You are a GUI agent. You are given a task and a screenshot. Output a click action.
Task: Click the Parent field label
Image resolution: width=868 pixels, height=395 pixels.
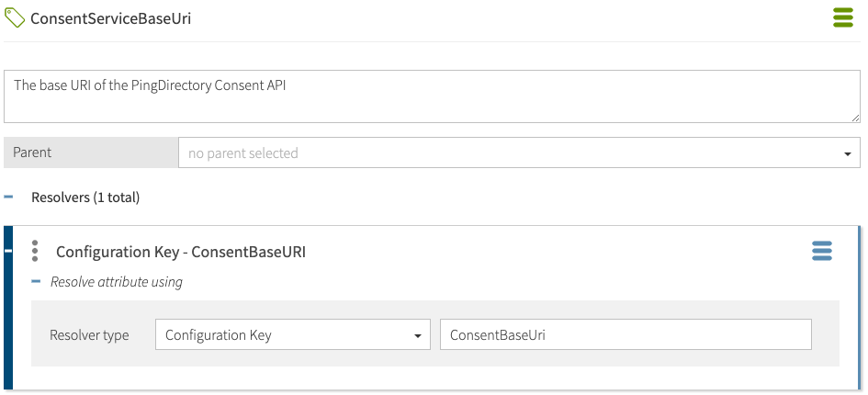click(x=32, y=152)
